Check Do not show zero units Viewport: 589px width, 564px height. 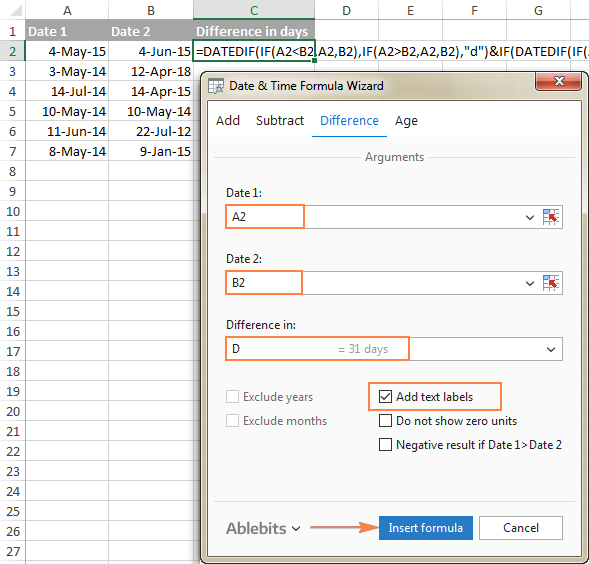tap(385, 420)
